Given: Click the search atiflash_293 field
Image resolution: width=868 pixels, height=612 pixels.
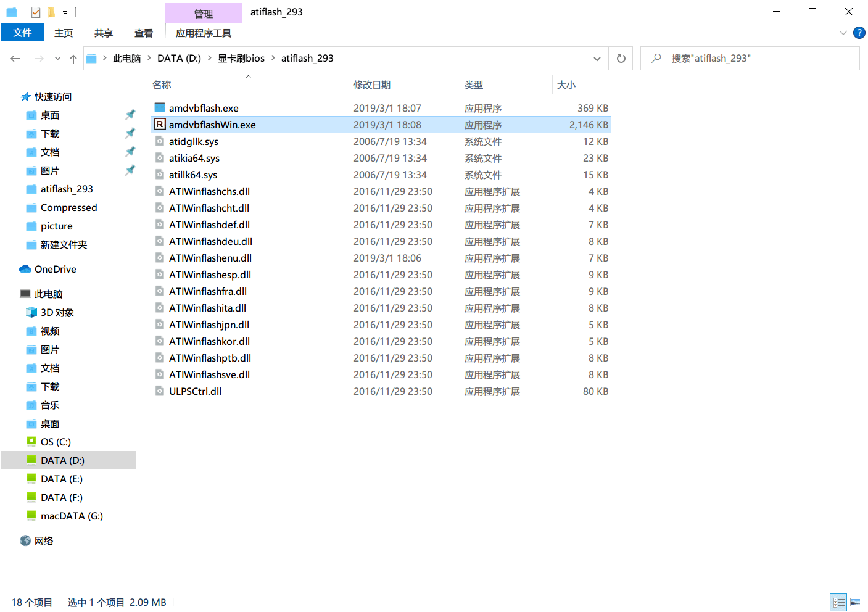Looking at the screenshot, I should pos(750,59).
